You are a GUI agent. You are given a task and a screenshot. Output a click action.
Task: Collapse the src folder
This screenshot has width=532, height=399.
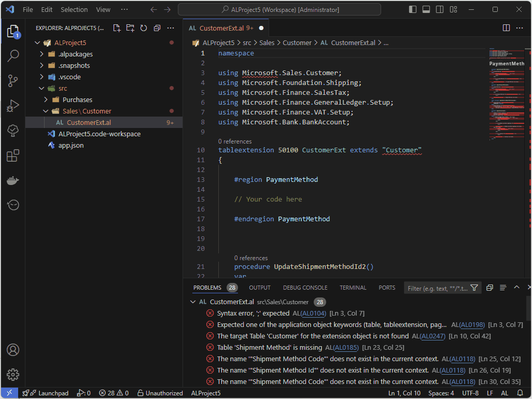(x=41, y=89)
